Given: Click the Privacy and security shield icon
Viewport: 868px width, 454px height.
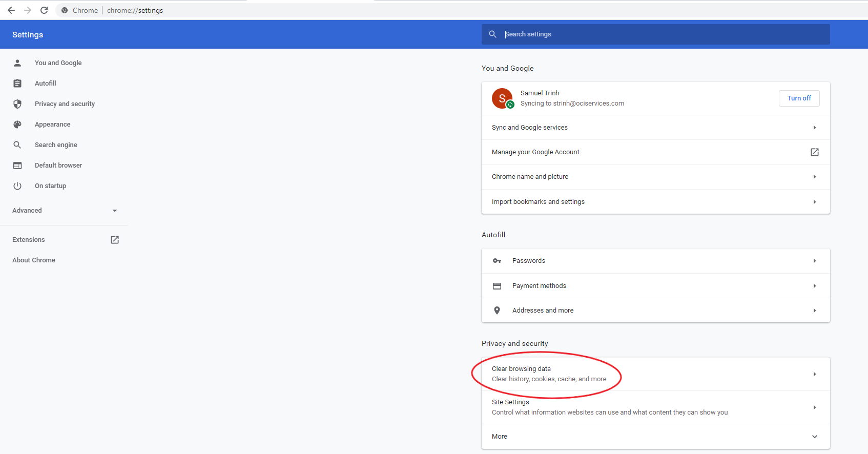Looking at the screenshot, I should [x=17, y=104].
